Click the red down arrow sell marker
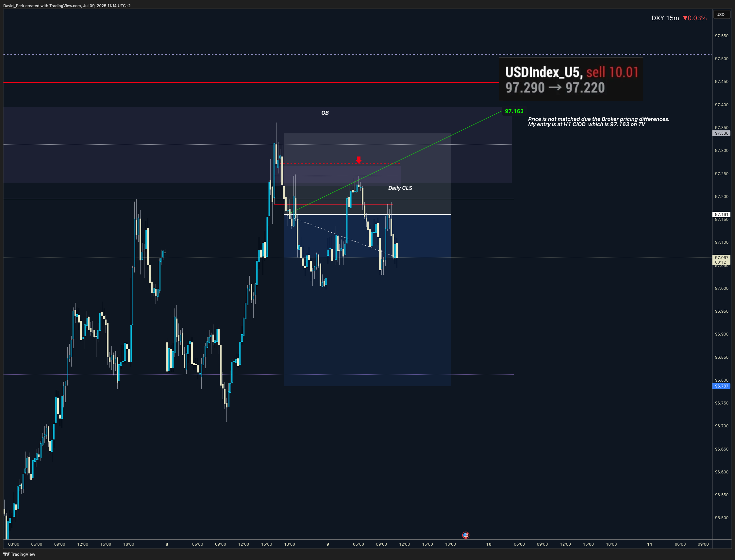The image size is (735, 560). coord(358,160)
